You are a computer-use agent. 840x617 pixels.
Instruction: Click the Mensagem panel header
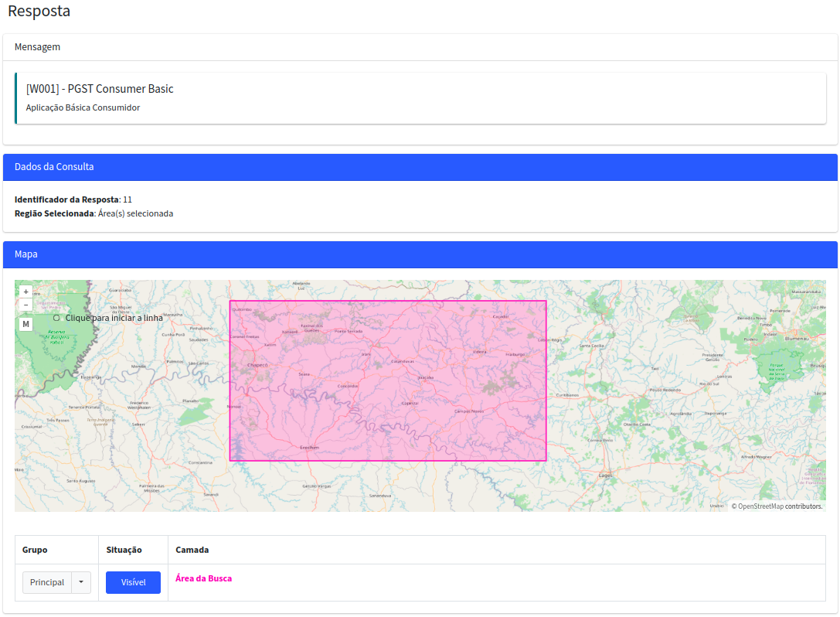pos(420,47)
